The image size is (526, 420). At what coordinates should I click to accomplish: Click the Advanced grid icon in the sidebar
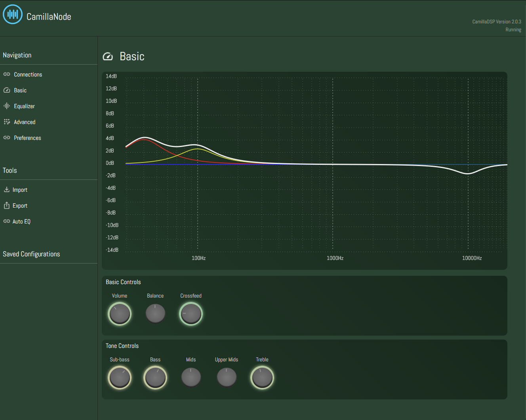[7, 122]
